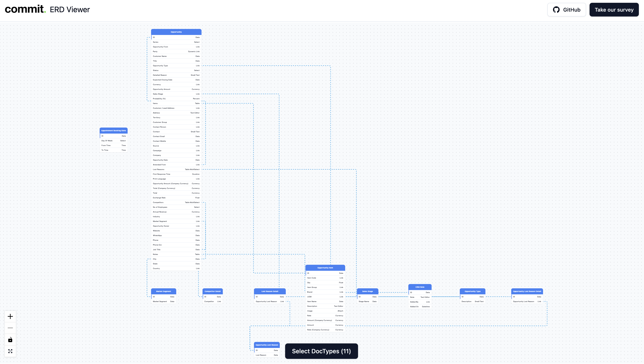
Task: Click the Competitor Detail node header
Action: (212, 291)
